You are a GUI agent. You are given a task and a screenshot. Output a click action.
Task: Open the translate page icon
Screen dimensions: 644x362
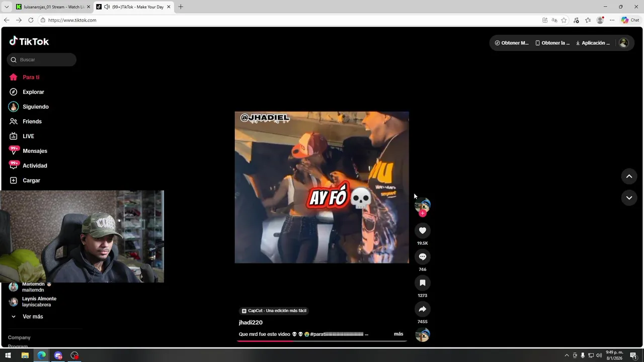tap(554, 20)
